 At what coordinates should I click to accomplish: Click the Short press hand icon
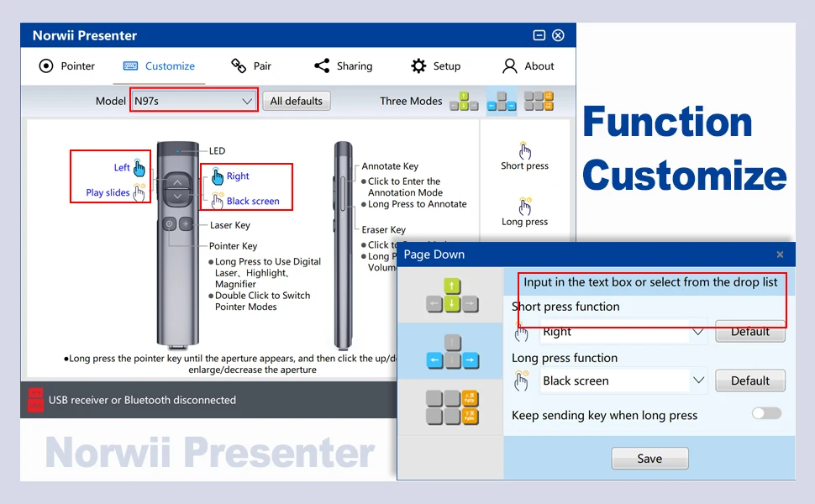tap(524, 151)
